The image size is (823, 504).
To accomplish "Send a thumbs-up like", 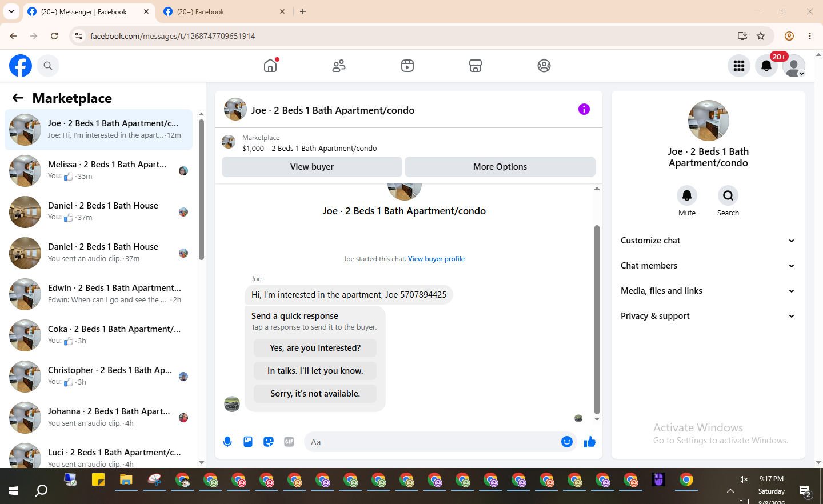I will click(590, 442).
